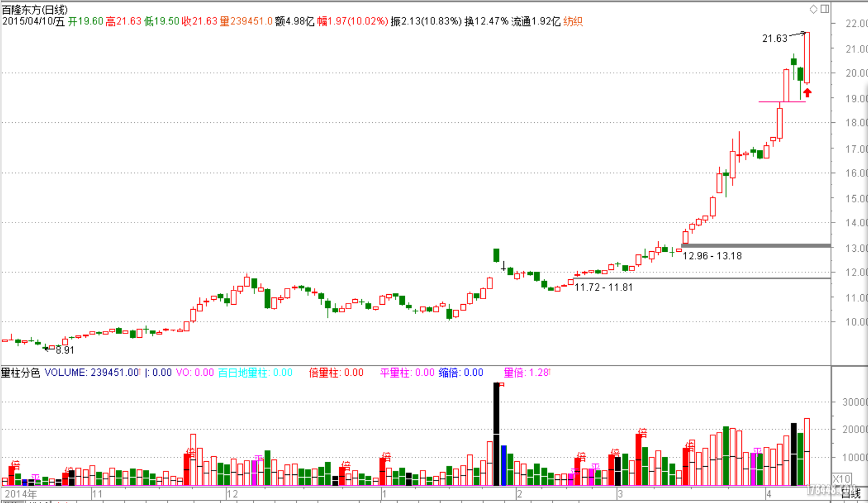Click the 倍量柱: 0.00 readout
Viewport: 868px width, 503px height.
336,373
